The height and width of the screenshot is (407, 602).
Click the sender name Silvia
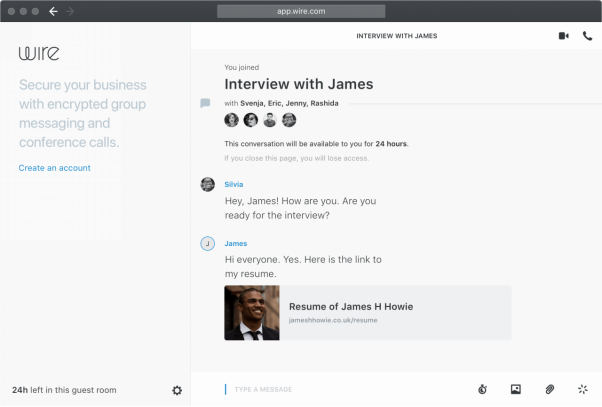click(234, 185)
